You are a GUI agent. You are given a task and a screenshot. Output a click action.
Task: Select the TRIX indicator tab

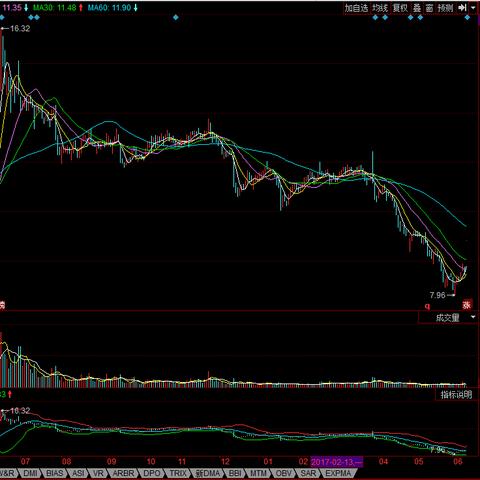point(178,473)
